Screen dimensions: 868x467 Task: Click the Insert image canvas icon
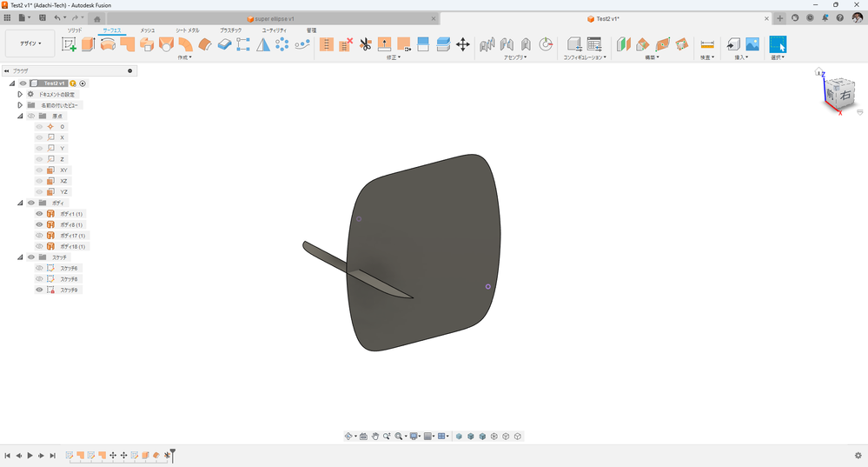[752, 44]
